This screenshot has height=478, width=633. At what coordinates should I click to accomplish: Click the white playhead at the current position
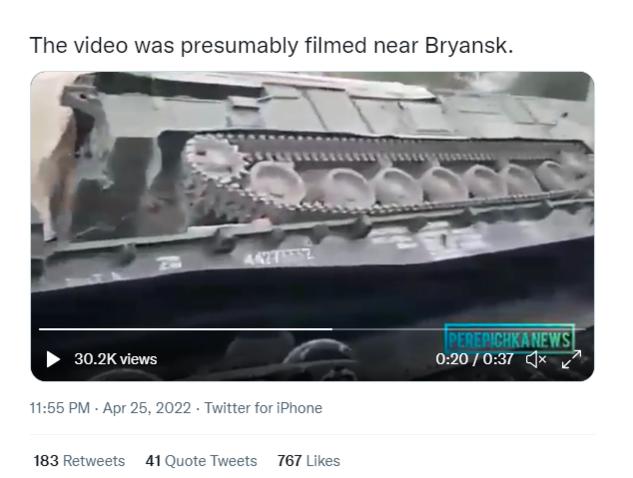[x=332, y=329]
